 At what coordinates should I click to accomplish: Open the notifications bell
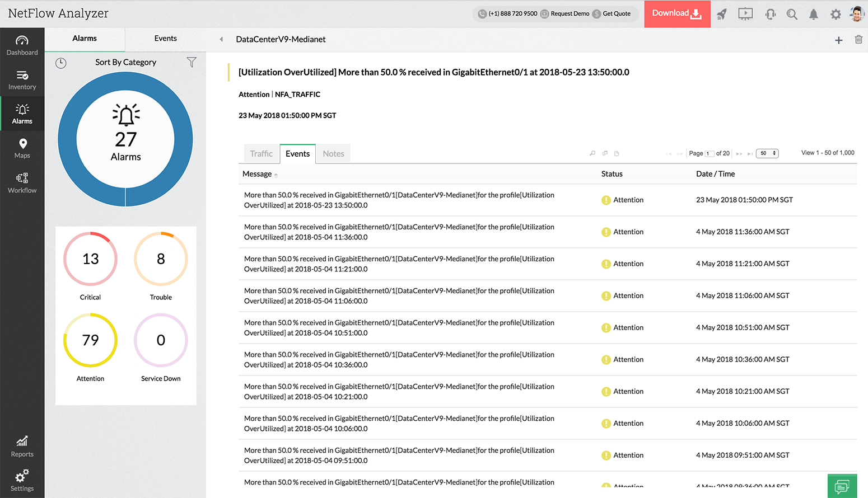(814, 14)
